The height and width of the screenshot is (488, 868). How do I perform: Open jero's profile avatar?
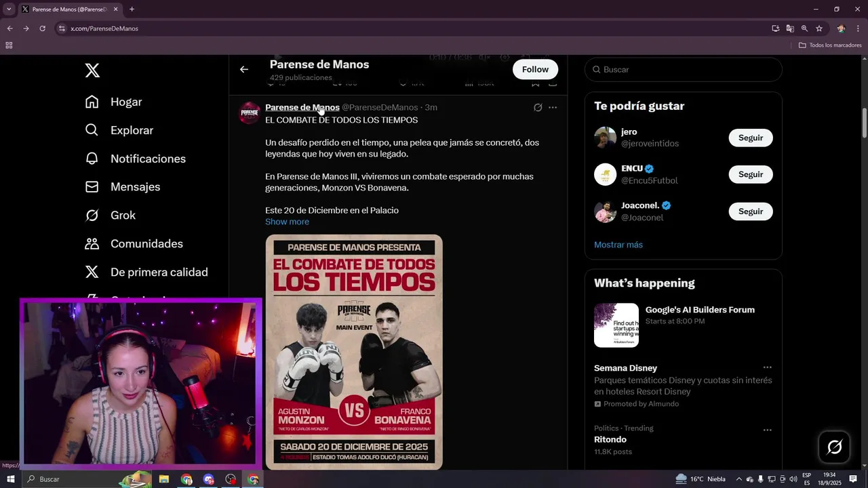coord(605,138)
